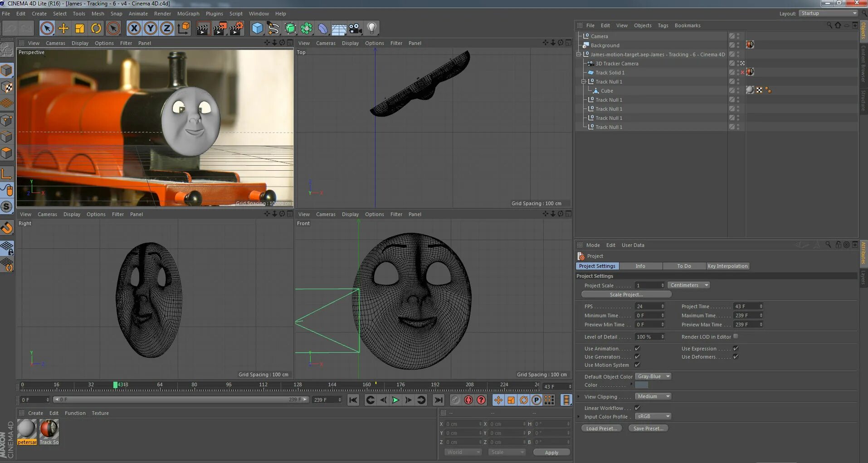
Task: Toggle X axis lock
Action: 134,29
